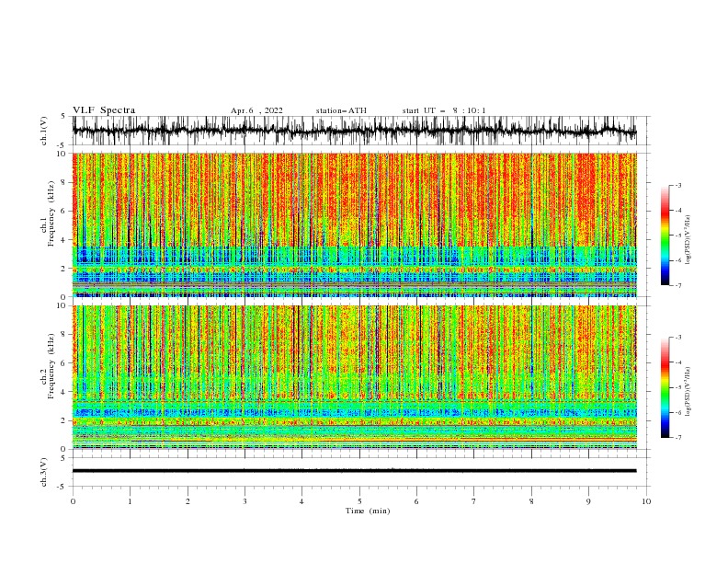Click the "station=ATH" header label
The width and height of the screenshot is (728, 563).
pos(341,110)
